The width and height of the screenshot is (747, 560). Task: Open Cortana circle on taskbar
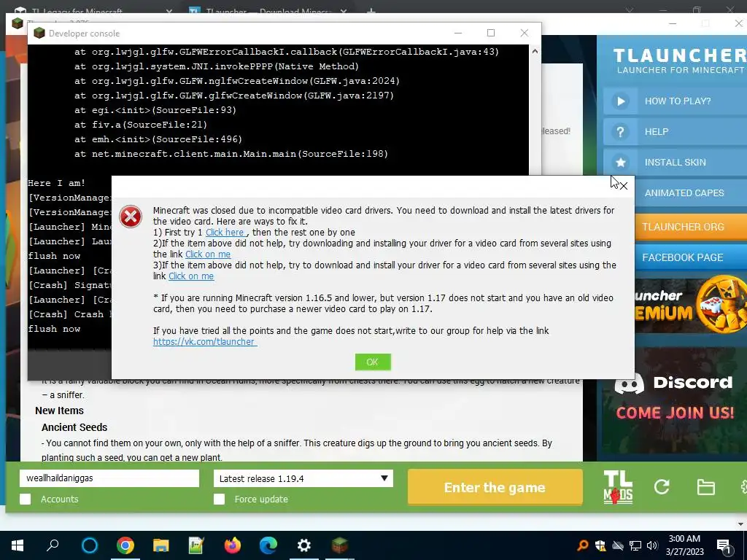coord(90,545)
